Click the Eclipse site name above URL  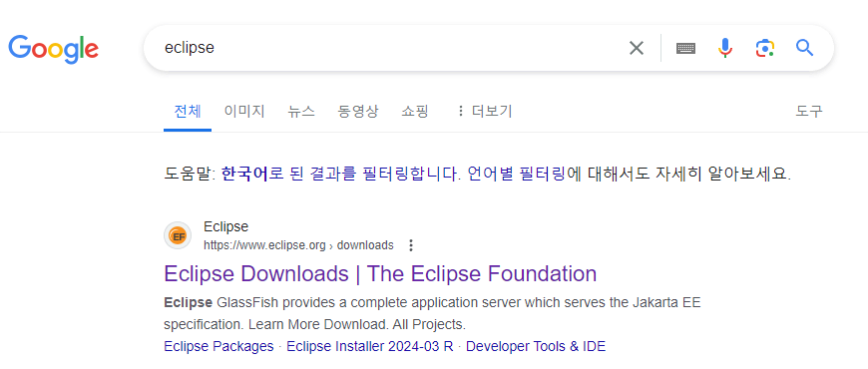[225, 226]
